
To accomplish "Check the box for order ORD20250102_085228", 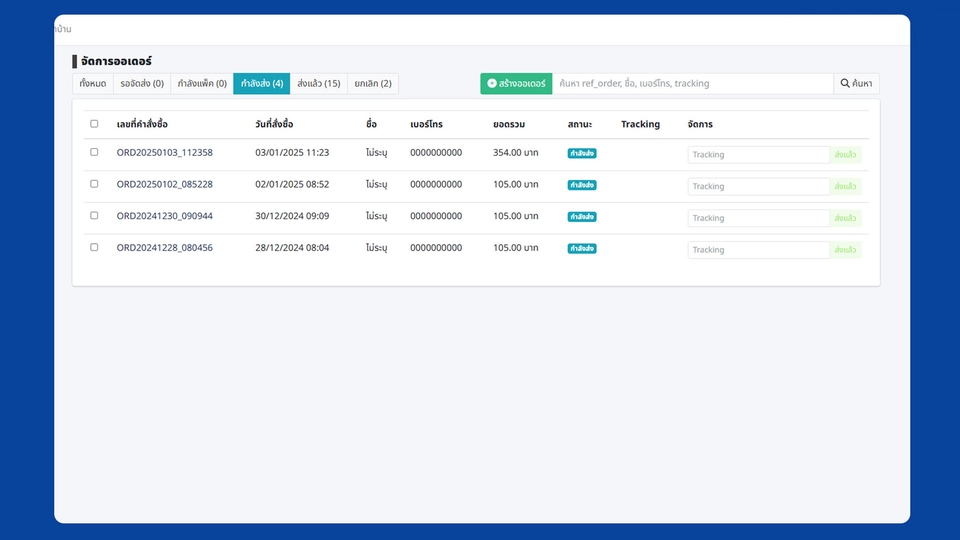I will tap(94, 184).
